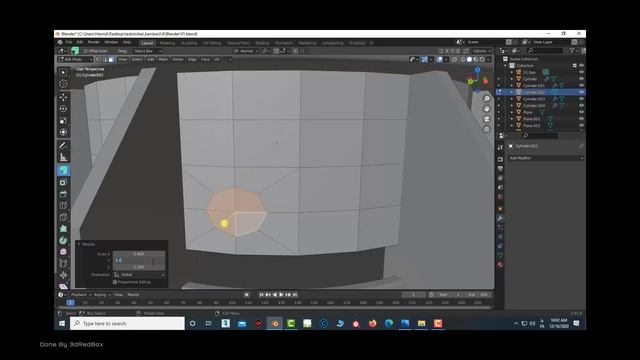
Task: Open the Select Box mode dropdown
Action: (x=148, y=51)
